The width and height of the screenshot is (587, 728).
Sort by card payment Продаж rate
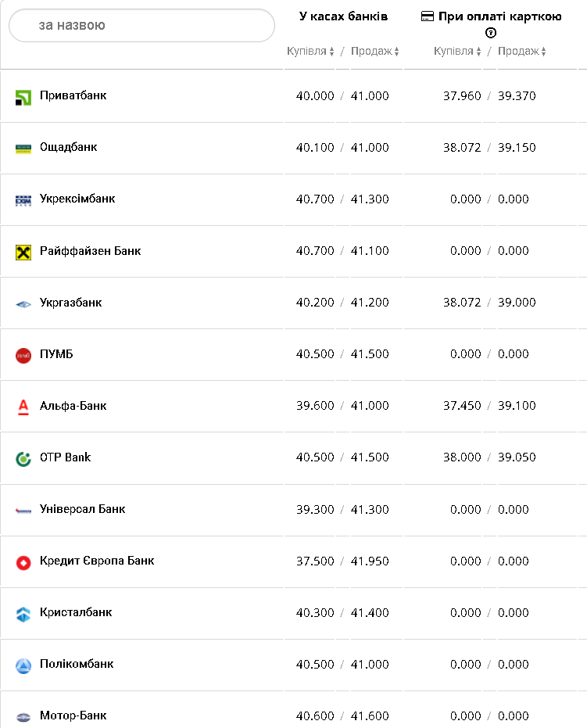pyautogui.click(x=522, y=52)
